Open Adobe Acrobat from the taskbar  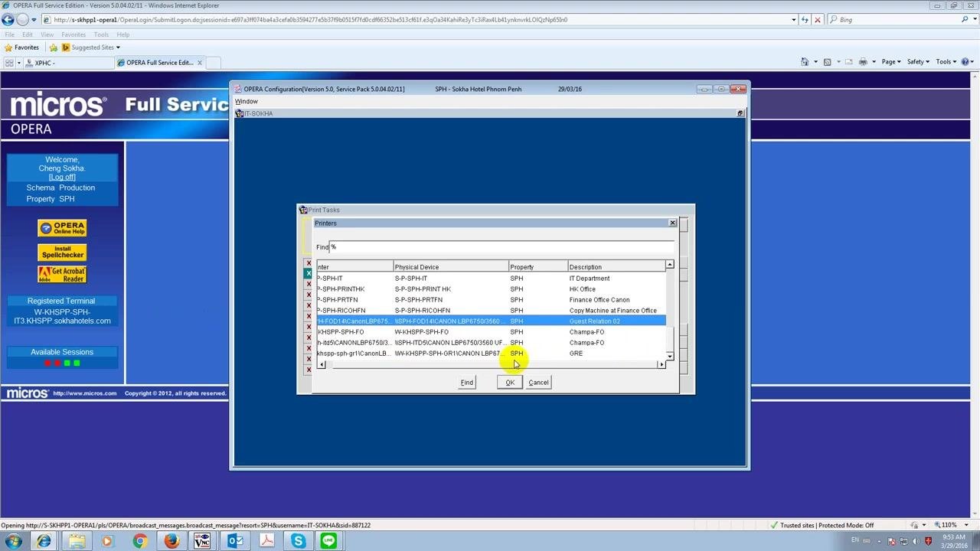[266, 541]
